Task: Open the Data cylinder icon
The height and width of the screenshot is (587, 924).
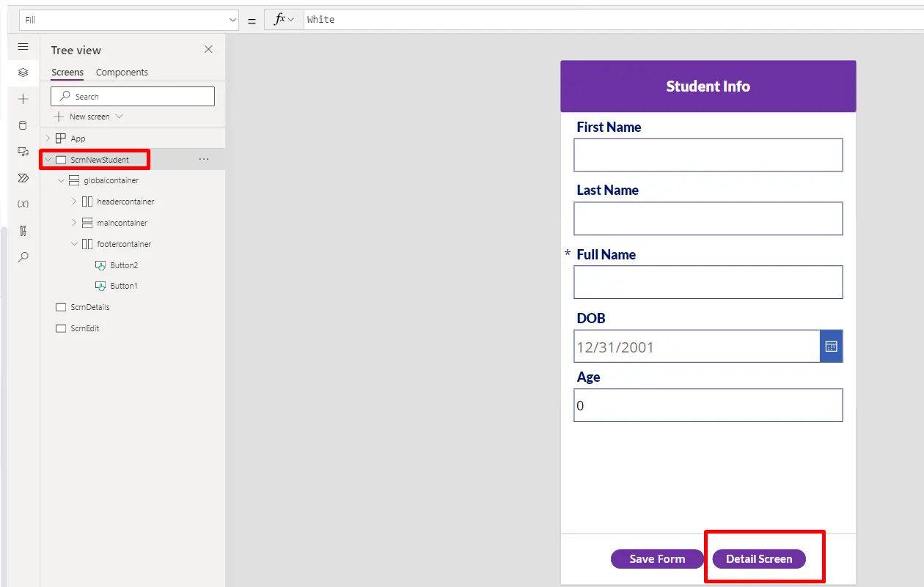Action: (x=23, y=125)
